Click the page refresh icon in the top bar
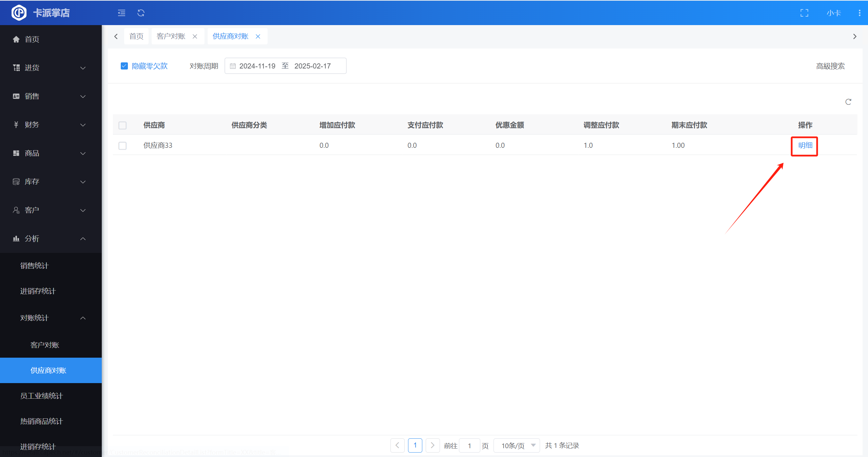 click(x=141, y=13)
